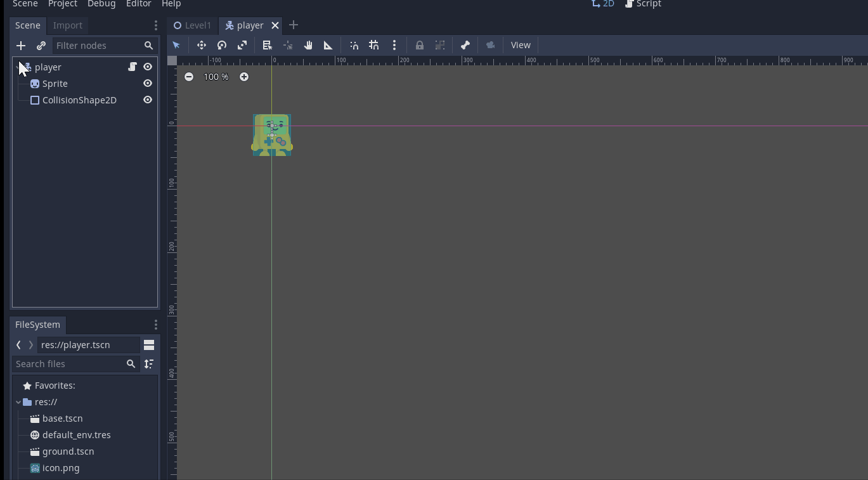Click the Filter nodes search field
Screen dimensions: 868x480
[x=105, y=46]
